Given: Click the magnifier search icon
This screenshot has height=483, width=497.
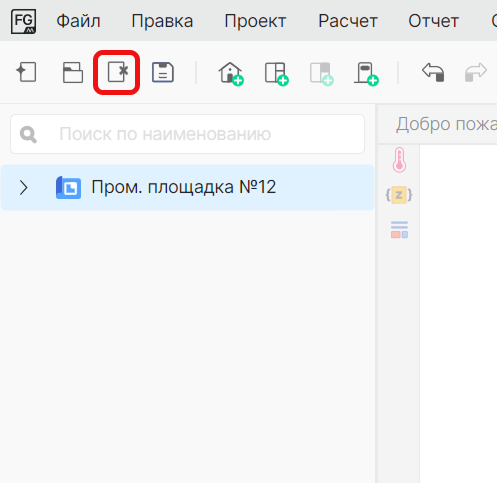Looking at the screenshot, I should point(28,134).
